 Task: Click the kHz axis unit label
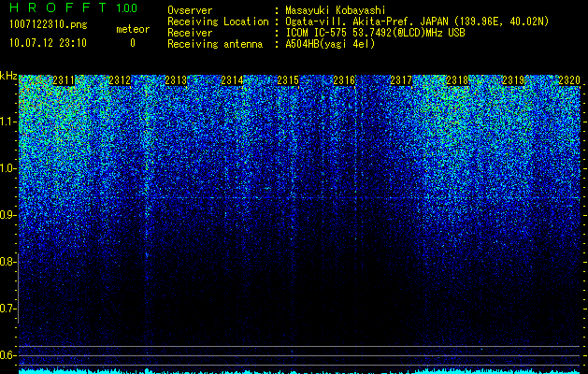[x=8, y=76]
